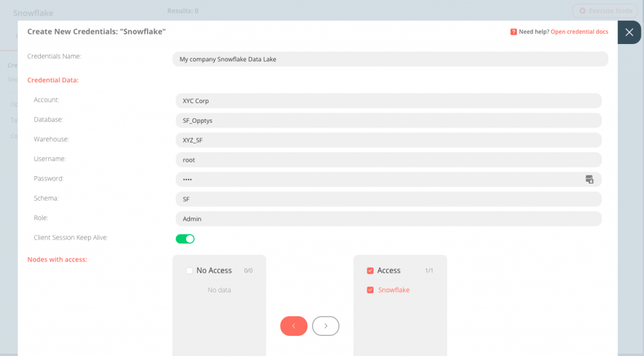Toggle Client Session Keep Alive switch
The image size is (644, 356).
(x=185, y=238)
